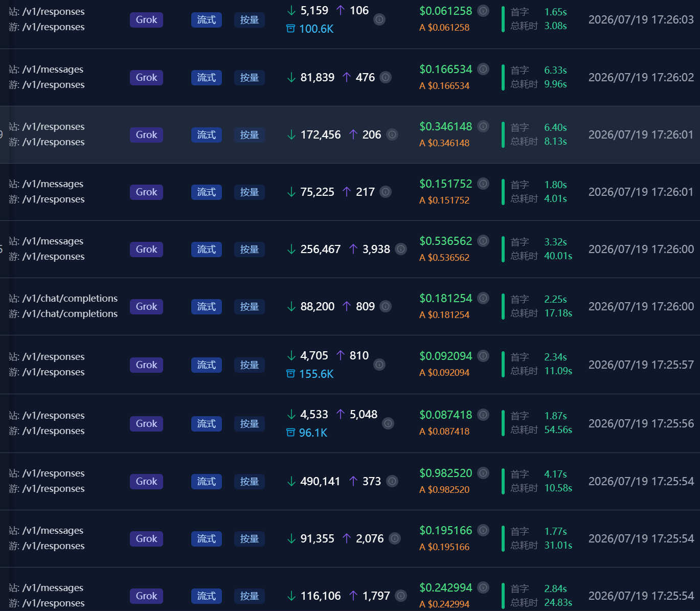The image size is (700, 611).
Task: Click the input token count 490,141
Action: 320,481
